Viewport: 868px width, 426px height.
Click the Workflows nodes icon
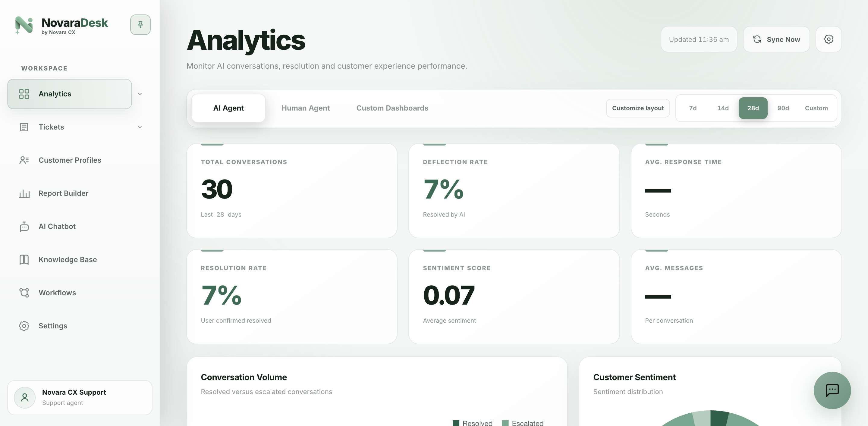click(x=24, y=293)
